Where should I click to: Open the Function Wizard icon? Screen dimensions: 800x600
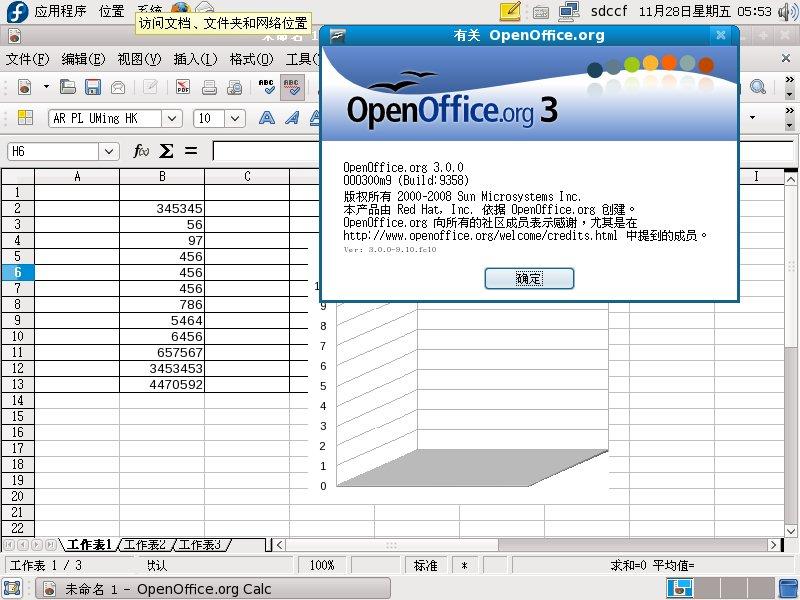click(x=140, y=151)
